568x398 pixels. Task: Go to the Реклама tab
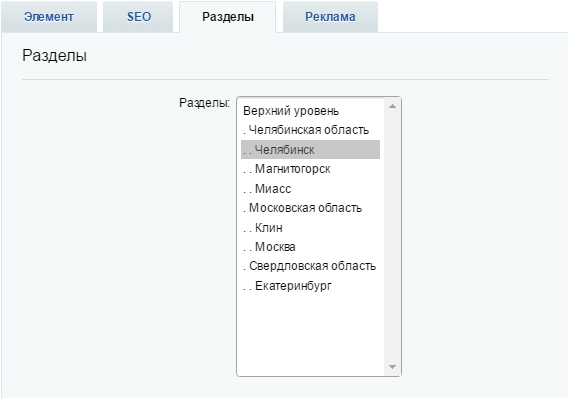(x=330, y=17)
